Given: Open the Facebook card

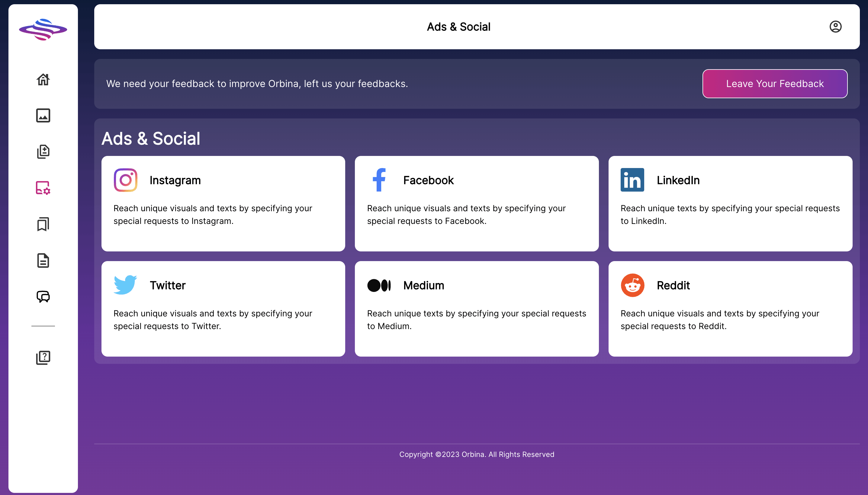Looking at the screenshot, I should pos(476,204).
